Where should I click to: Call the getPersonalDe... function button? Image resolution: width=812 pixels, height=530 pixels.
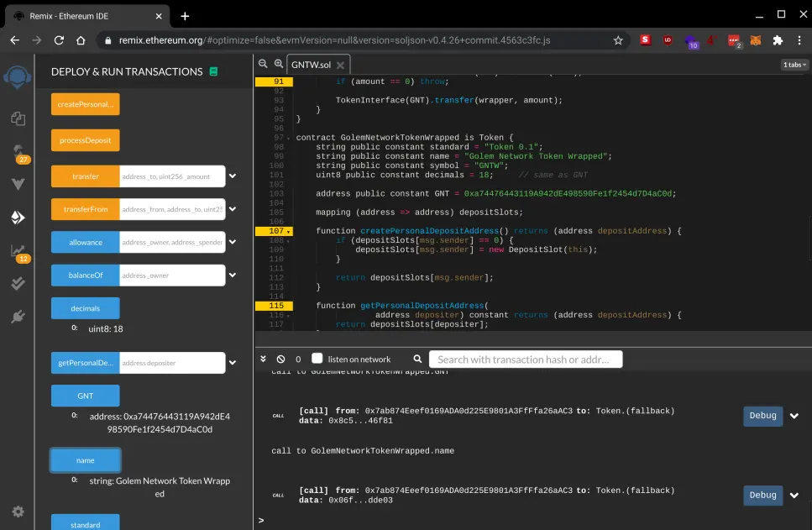[86, 363]
